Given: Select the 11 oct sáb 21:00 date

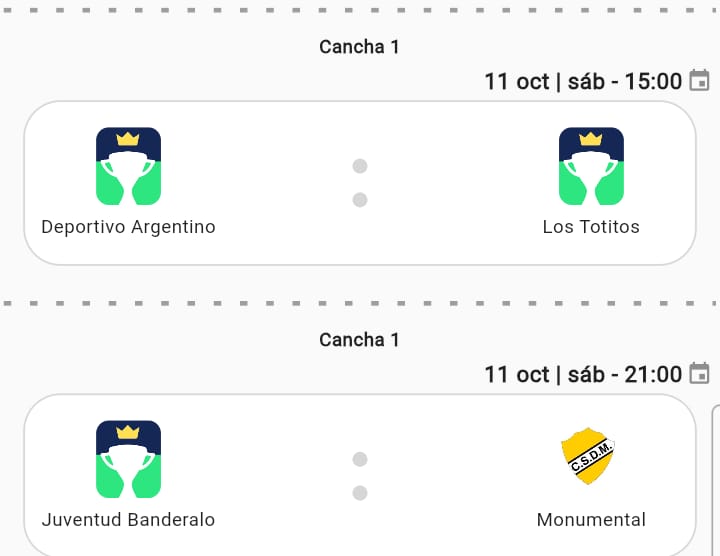Looking at the screenshot, I should [583, 374].
